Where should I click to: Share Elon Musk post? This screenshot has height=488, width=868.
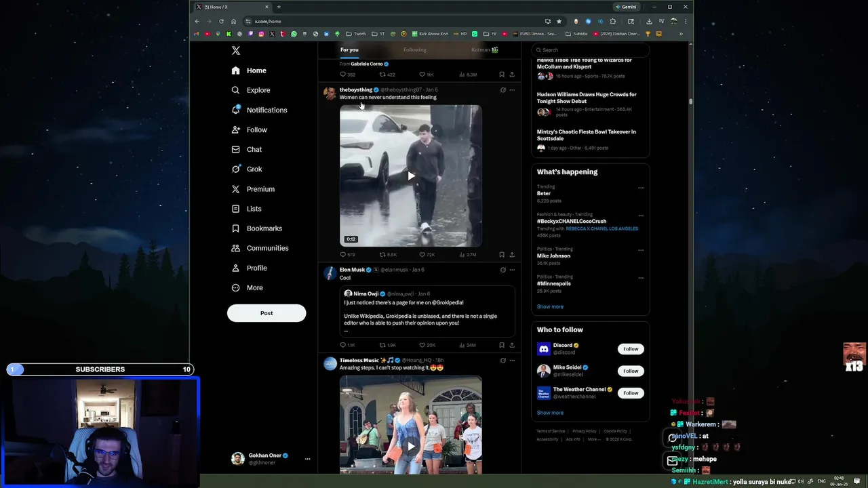[512, 345]
